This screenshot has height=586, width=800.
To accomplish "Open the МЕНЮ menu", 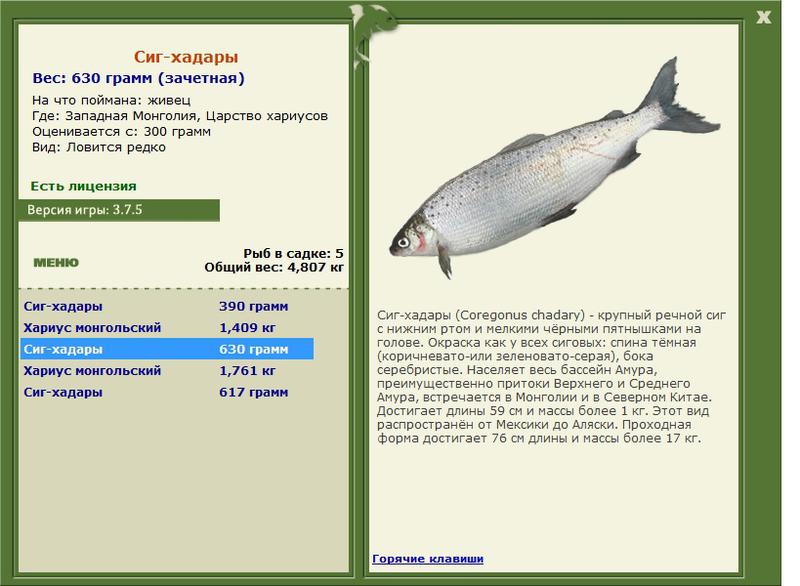I will pyautogui.click(x=56, y=263).
